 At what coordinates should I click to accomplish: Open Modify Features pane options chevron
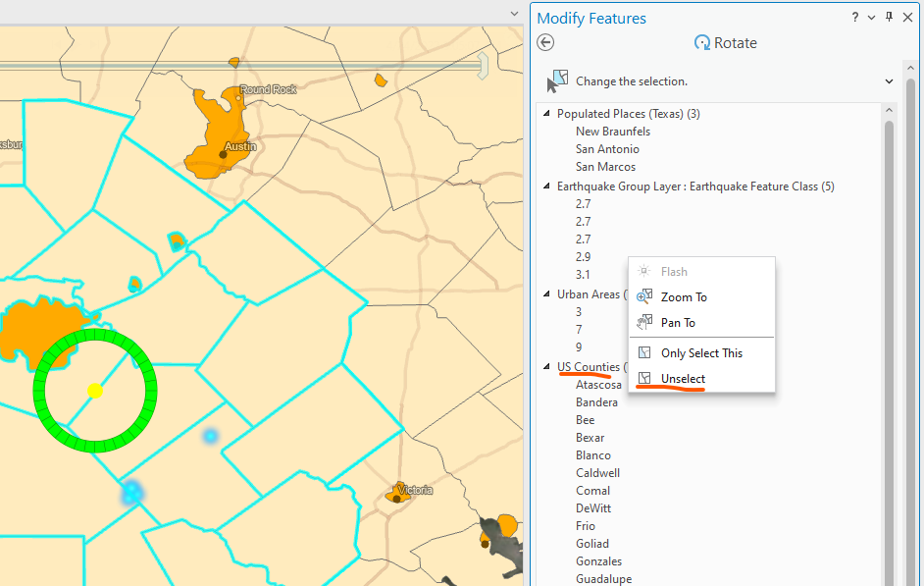[x=872, y=18]
